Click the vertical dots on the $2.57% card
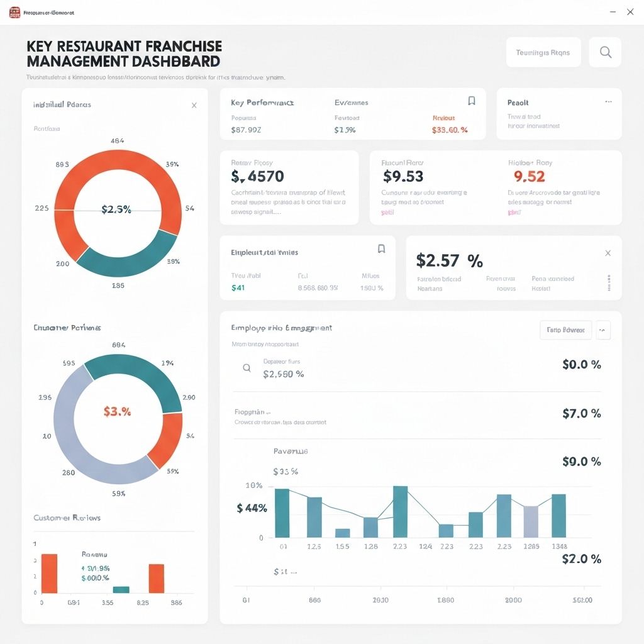The width and height of the screenshot is (644, 644). 608,281
